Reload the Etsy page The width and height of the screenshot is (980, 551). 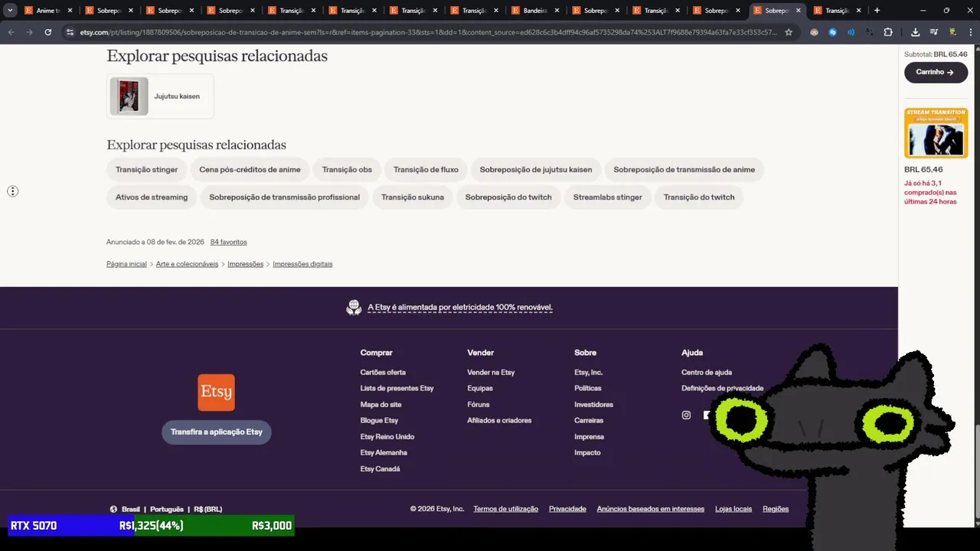(x=48, y=32)
